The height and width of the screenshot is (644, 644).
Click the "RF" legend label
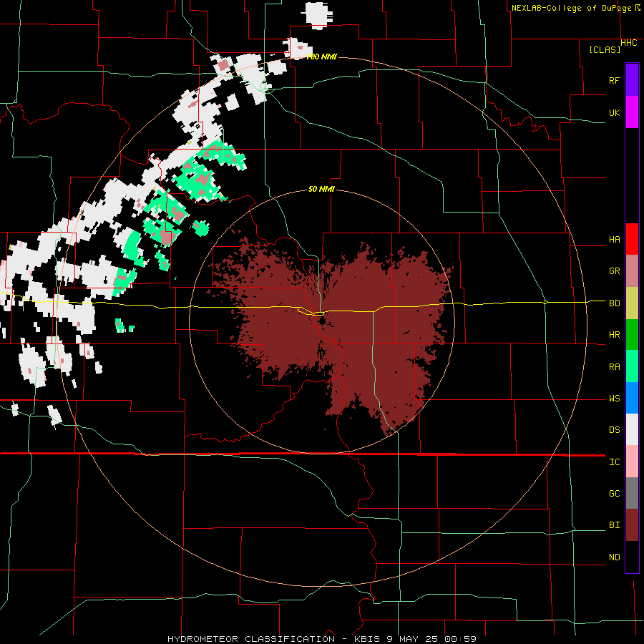(x=614, y=80)
